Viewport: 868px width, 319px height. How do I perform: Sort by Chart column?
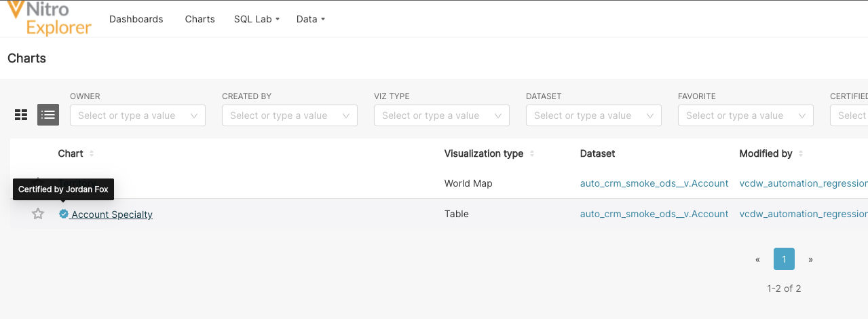(92, 153)
